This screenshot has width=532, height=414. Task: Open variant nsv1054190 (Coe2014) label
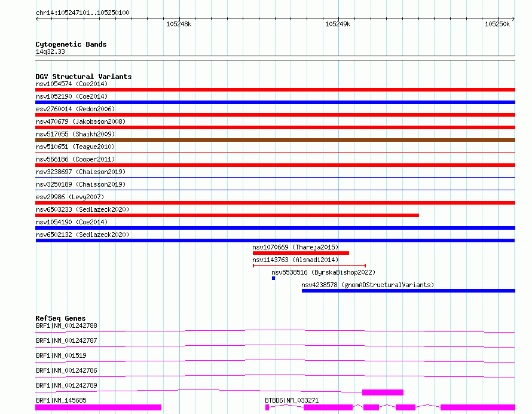tap(72, 222)
